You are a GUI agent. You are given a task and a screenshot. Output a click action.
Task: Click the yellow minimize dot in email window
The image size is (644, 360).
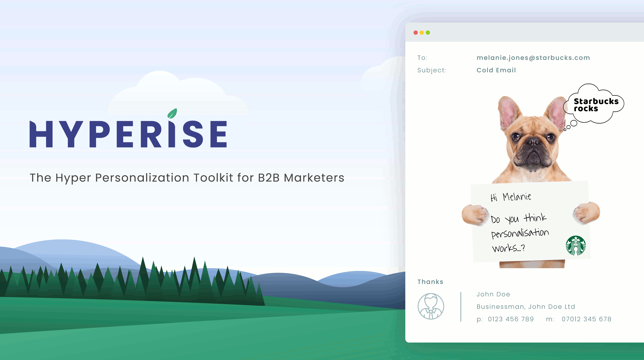tap(422, 33)
